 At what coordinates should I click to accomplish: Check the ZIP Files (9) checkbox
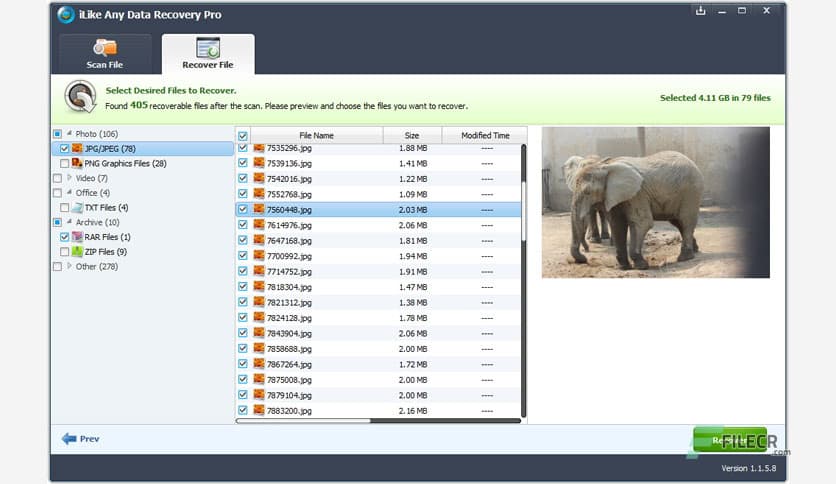tap(65, 252)
